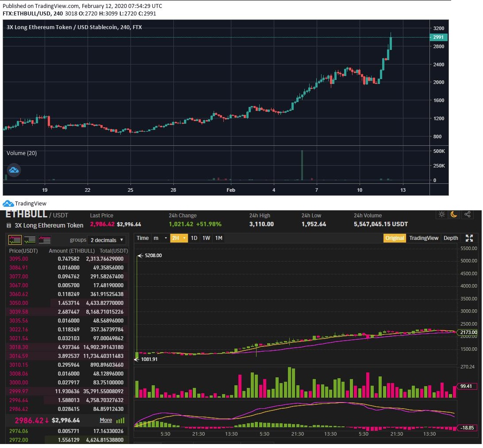Open token info icon beside 3X Long Ethereum Token

(x=9, y=225)
